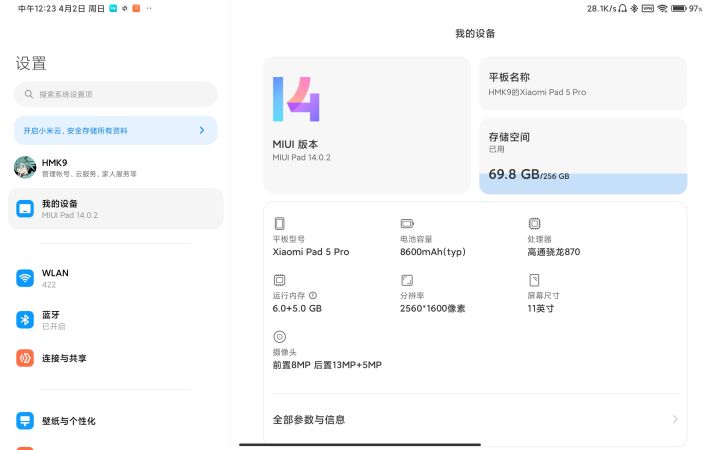Tap the battery indicator in status bar
Viewport: 720px width, 450px height.
click(x=678, y=8)
